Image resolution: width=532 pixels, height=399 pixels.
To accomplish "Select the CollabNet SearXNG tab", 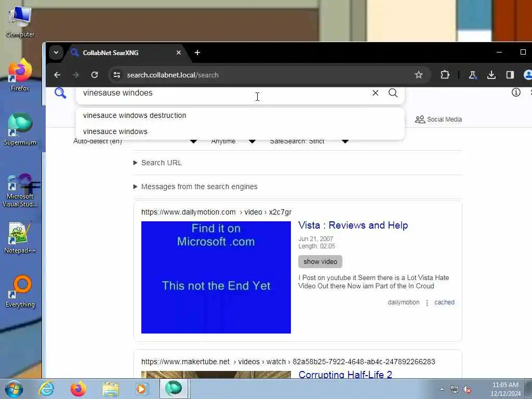I will pyautogui.click(x=126, y=52).
